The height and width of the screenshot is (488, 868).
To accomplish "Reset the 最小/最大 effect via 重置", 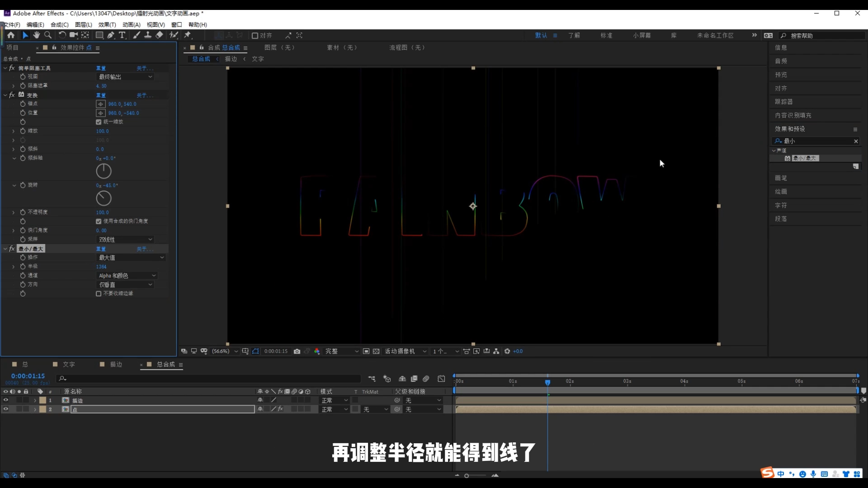I will [x=101, y=249].
